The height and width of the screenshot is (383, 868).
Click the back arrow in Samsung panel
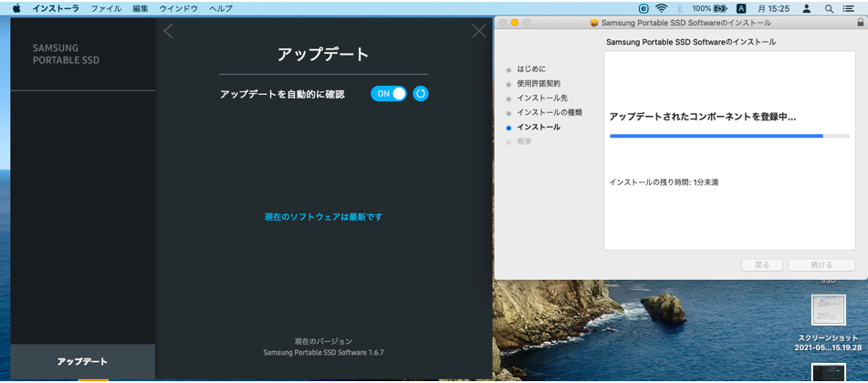(x=168, y=32)
